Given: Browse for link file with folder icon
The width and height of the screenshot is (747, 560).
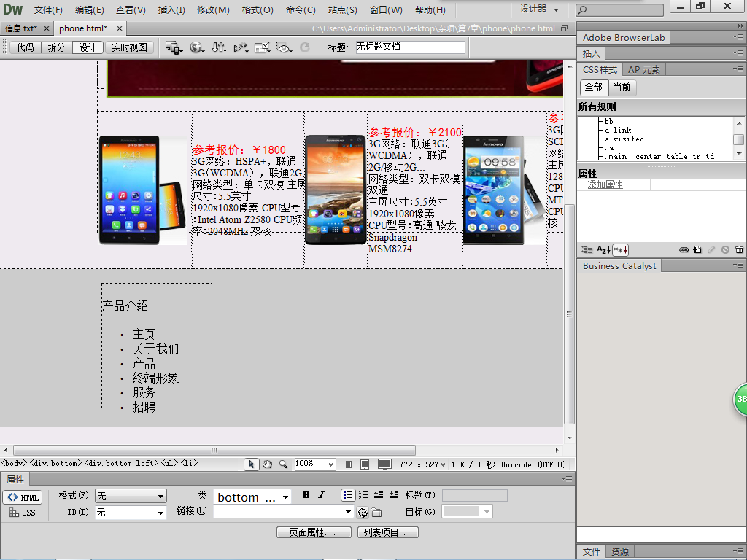Looking at the screenshot, I should pos(377,513).
